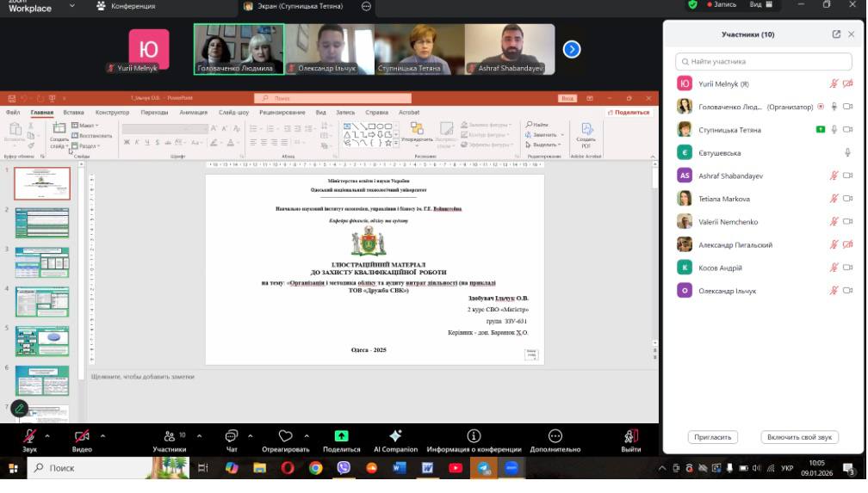Pop out the participants panel
The height and width of the screenshot is (493, 868).
click(836, 34)
